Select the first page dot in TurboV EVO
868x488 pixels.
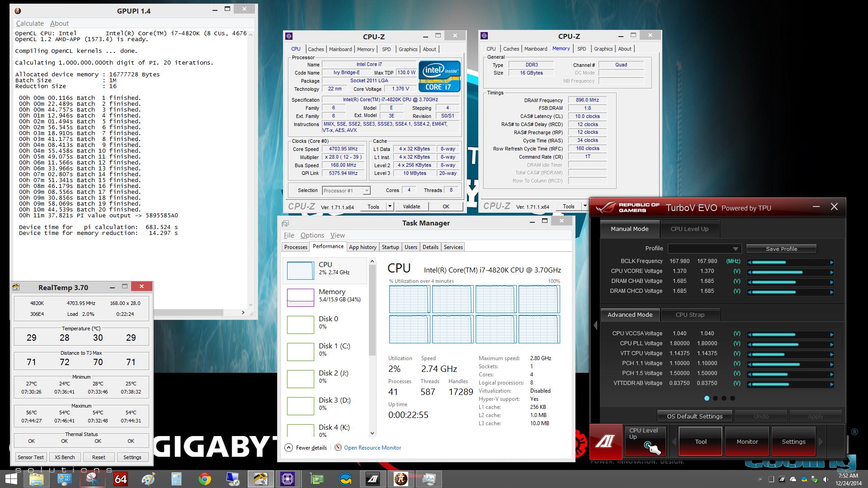pos(707,398)
